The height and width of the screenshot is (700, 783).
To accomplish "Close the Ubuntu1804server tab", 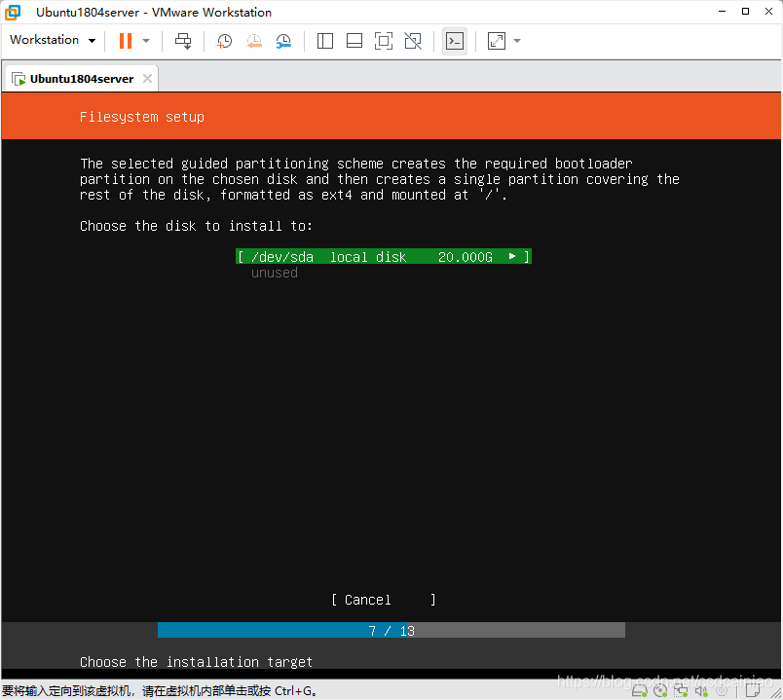I will tap(147, 79).
